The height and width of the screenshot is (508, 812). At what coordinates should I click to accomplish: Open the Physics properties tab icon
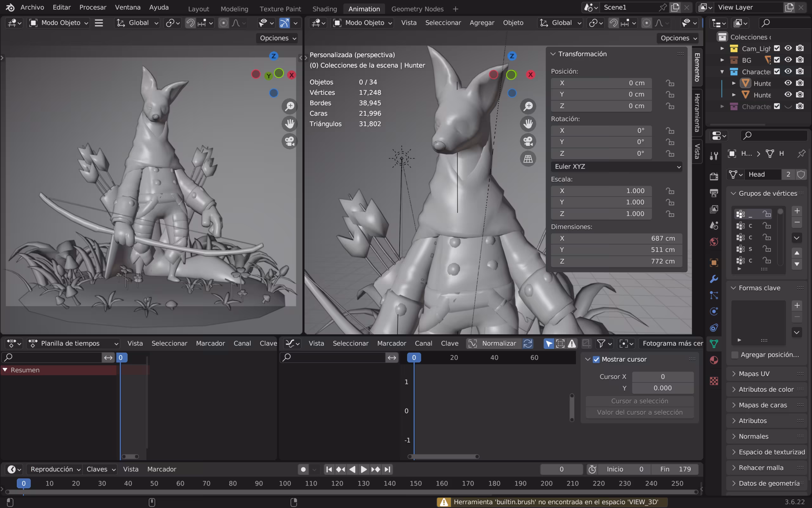714,311
